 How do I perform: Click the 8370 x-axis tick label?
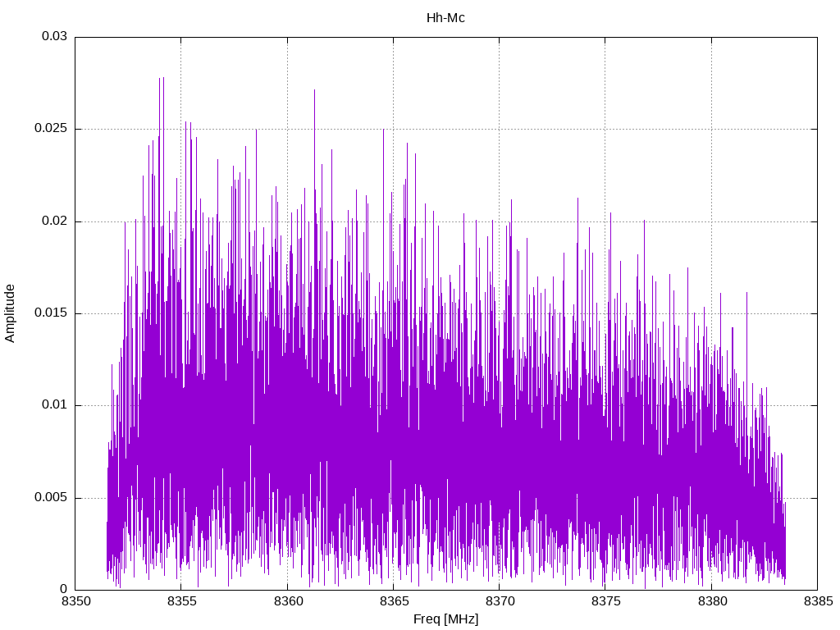tap(500, 601)
